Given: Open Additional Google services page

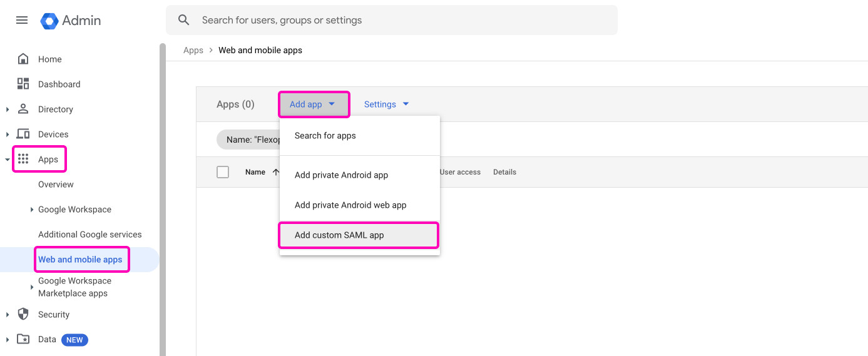Looking at the screenshot, I should pyautogui.click(x=89, y=235).
